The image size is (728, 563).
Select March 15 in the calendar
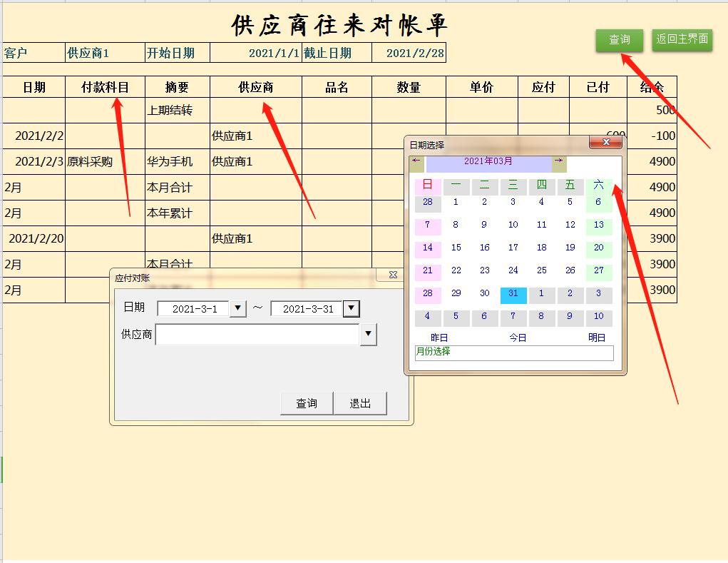[x=456, y=248]
